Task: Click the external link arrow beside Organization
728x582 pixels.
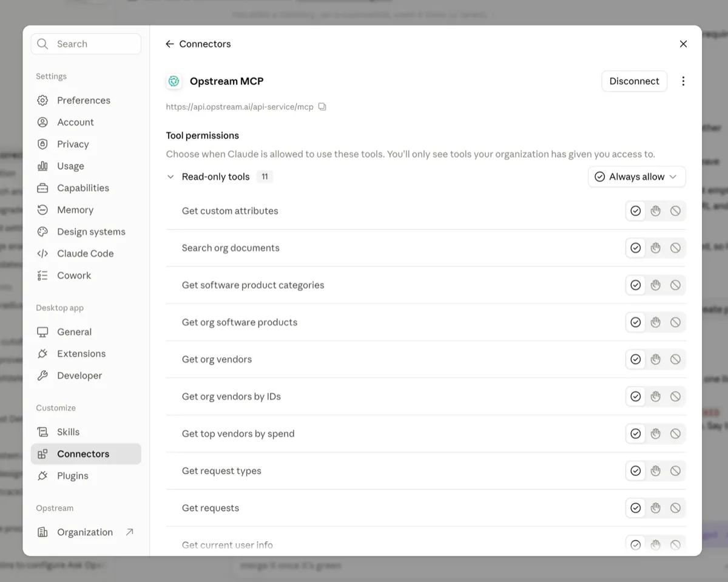Action: (x=129, y=532)
